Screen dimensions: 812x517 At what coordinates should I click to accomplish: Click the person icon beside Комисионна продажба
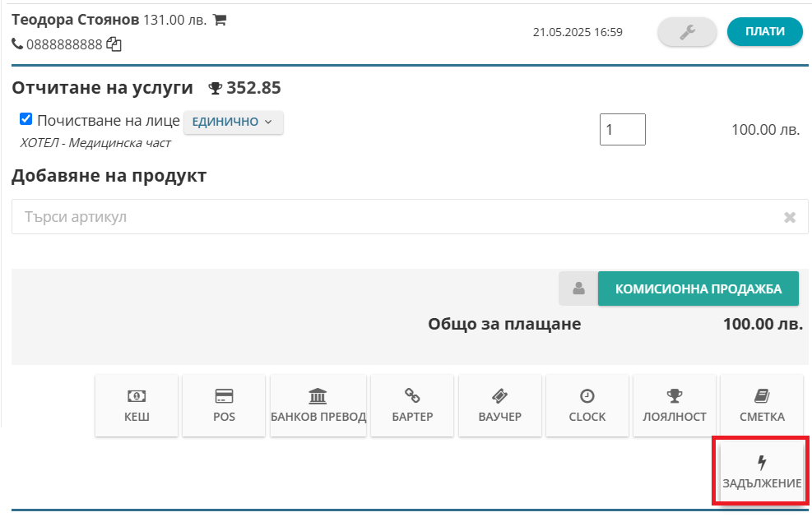[x=578, y=289]
